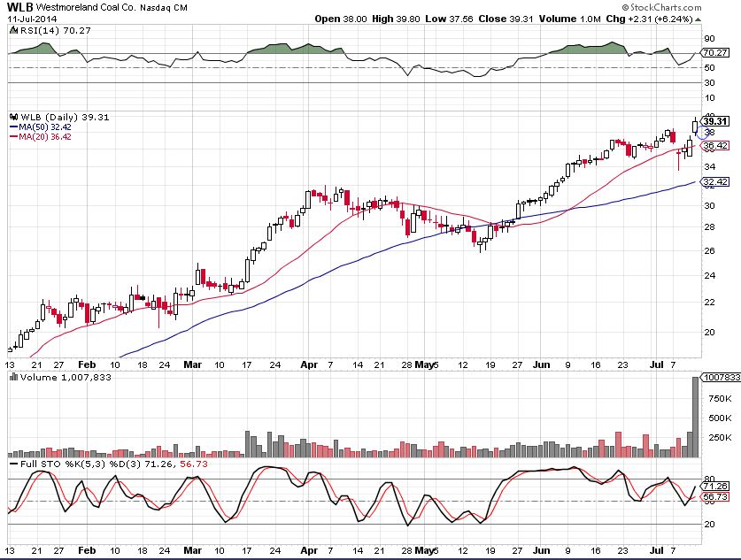Viewport: 741px width, 560px height.
Task: Click the 70.27 RSI value tag
Action: (714, 53)
